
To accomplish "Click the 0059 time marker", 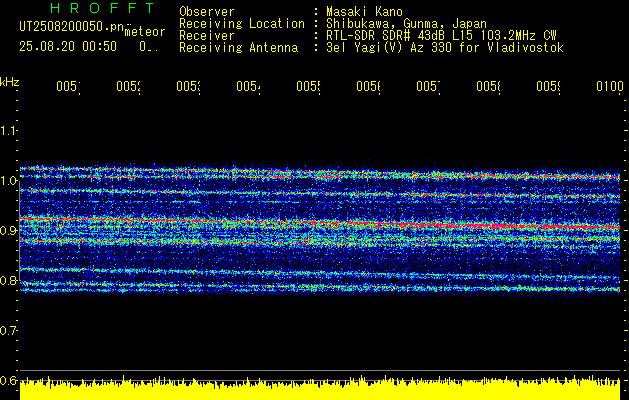I will pos(549,86).
